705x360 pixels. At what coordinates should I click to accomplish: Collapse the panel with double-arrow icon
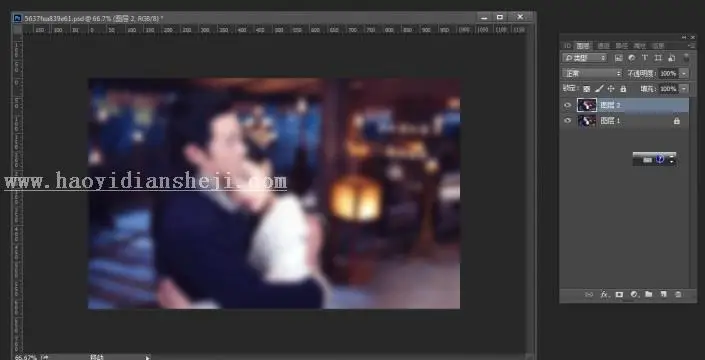click(x=684, y=37)
